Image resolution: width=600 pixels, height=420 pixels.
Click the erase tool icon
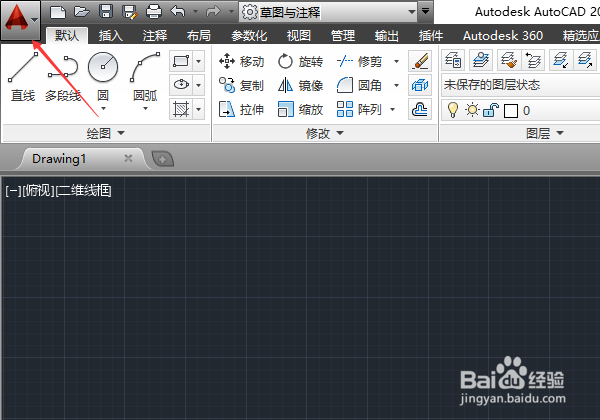[x=420, y=61]
